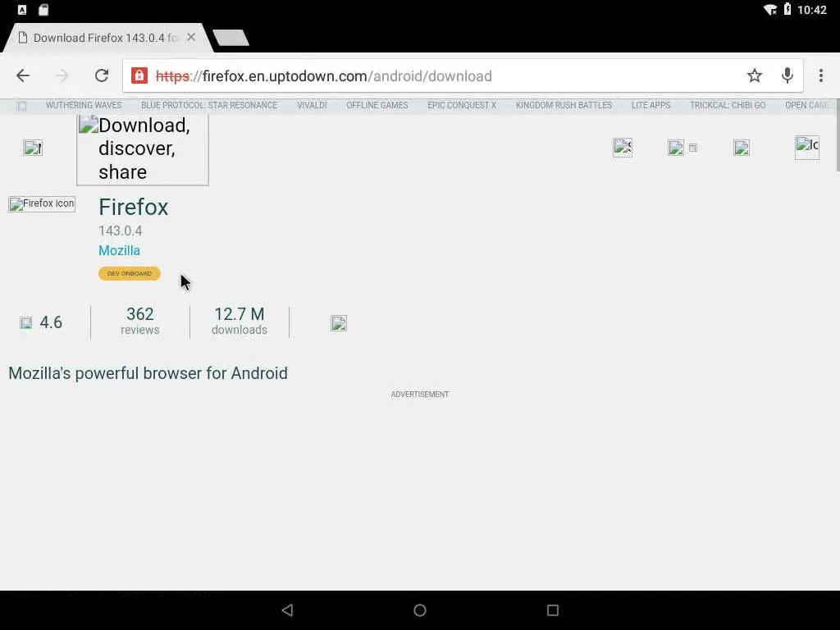Click the broken site-menu icon left of the logo
Viewport: 840px width, 630px height.
point(33,148)
